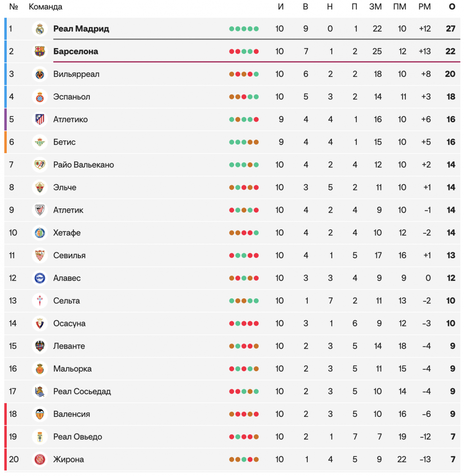
Task: Click the Girona club crest
Action: (40, 459)
